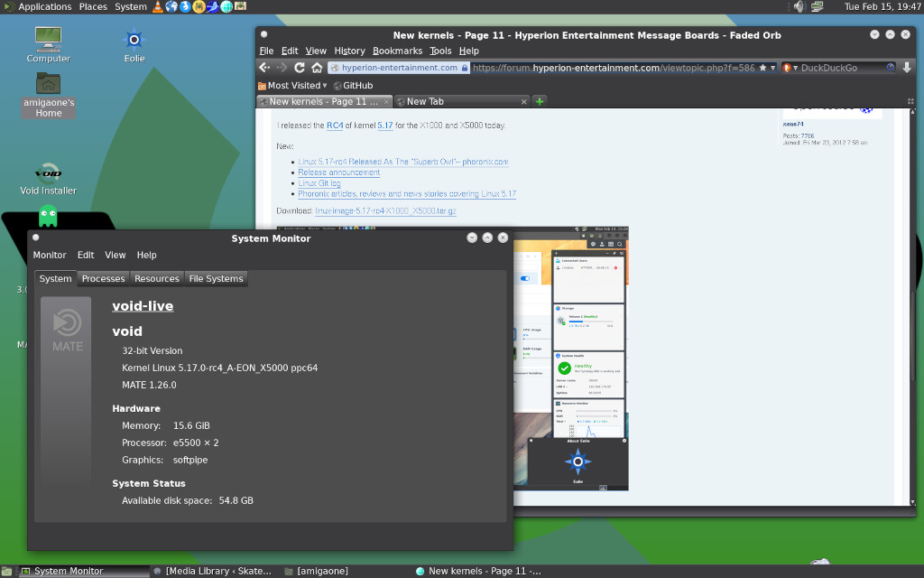Select the New Tab browser tab
924x578 pixels.
462,101
